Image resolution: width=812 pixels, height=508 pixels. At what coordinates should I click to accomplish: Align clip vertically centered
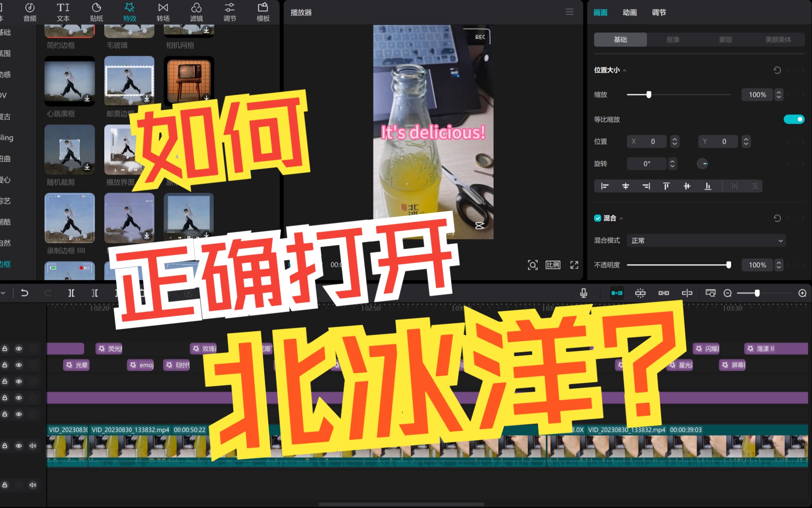(x=687, y=186)
